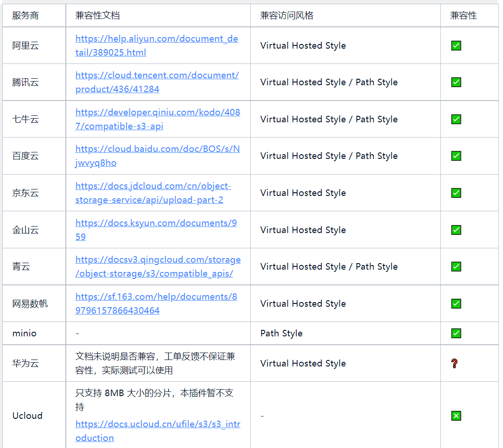
Task: Select the 金山云 provider cell
Action: pos(34,230)
